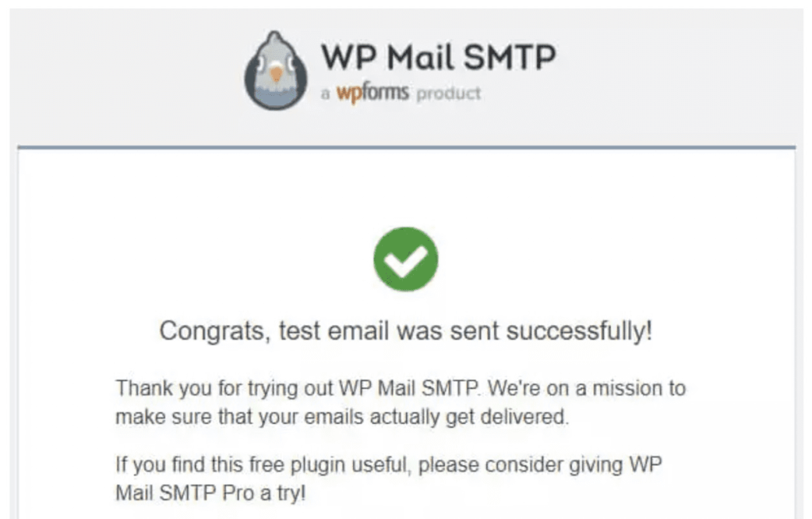Open the "Mail SMTP Pro" upgrade text
The height and width of the screenshot is (519, 812).
point(182,493)
